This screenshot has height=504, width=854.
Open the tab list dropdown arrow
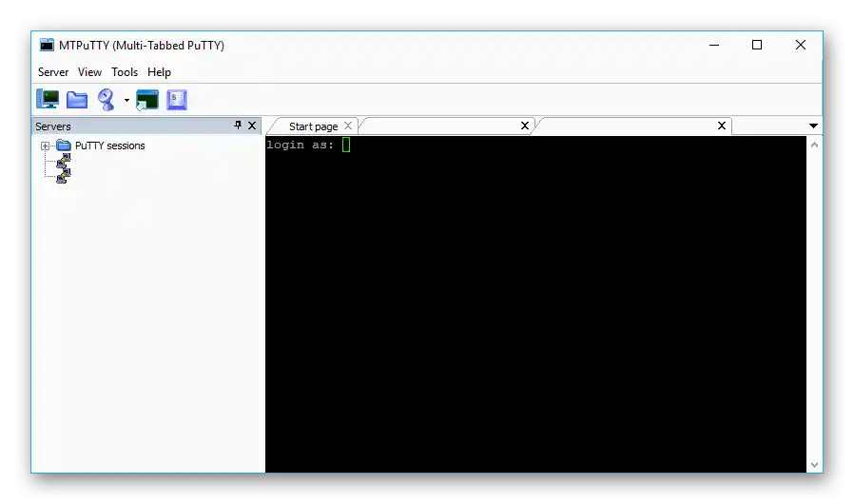tap(813, 126)
